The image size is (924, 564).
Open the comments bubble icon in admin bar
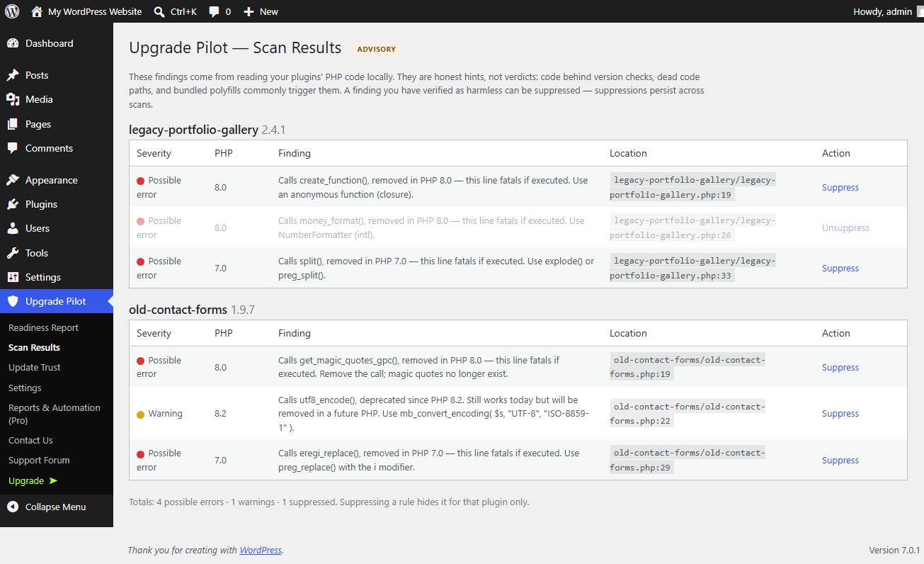214,12
